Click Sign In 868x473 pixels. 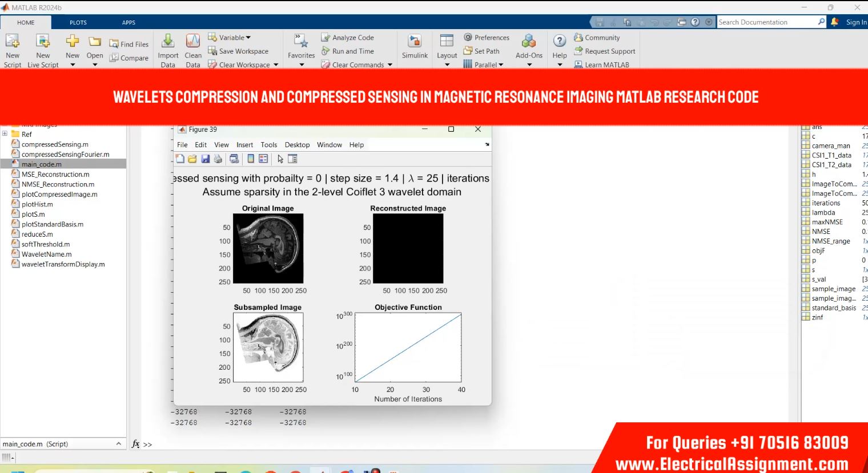tap(856, 22)
